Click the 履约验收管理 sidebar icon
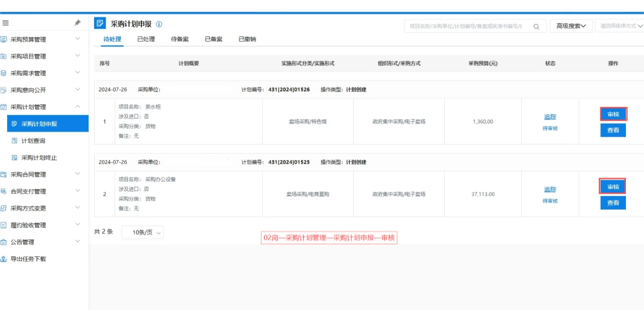Viewport: 644px width, 322px height. (4, 225)
